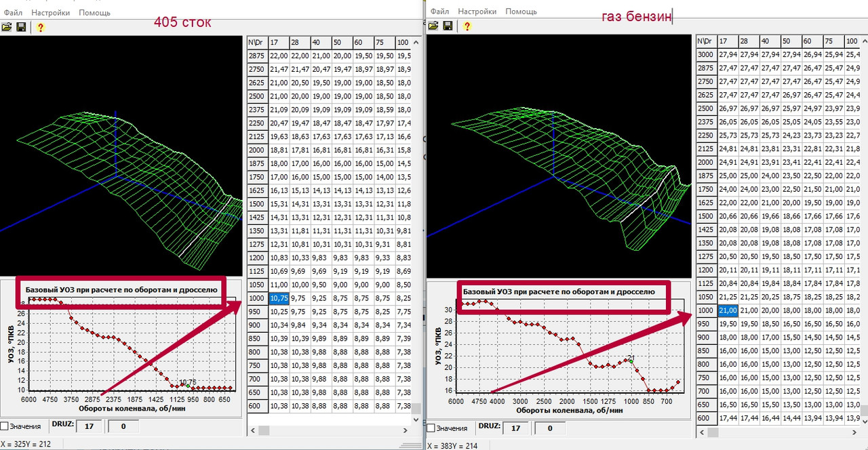This screenshot has height=450, width=868.
Task: Click the N\Dr corner header of the left table
Action: click(x=258, y=42)
